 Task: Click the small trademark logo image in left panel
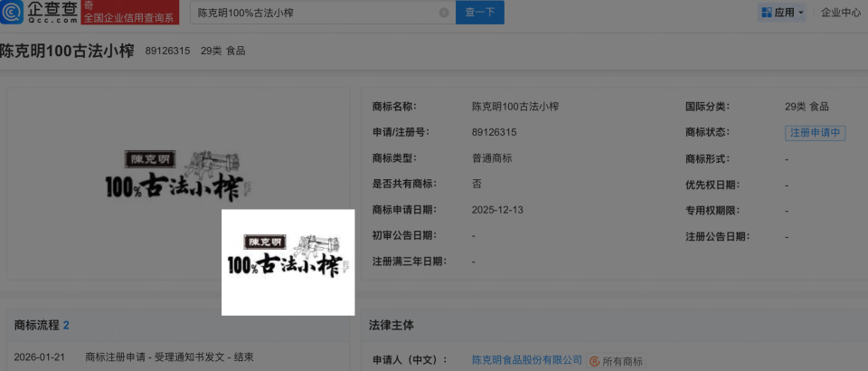[x=178, y=176]
